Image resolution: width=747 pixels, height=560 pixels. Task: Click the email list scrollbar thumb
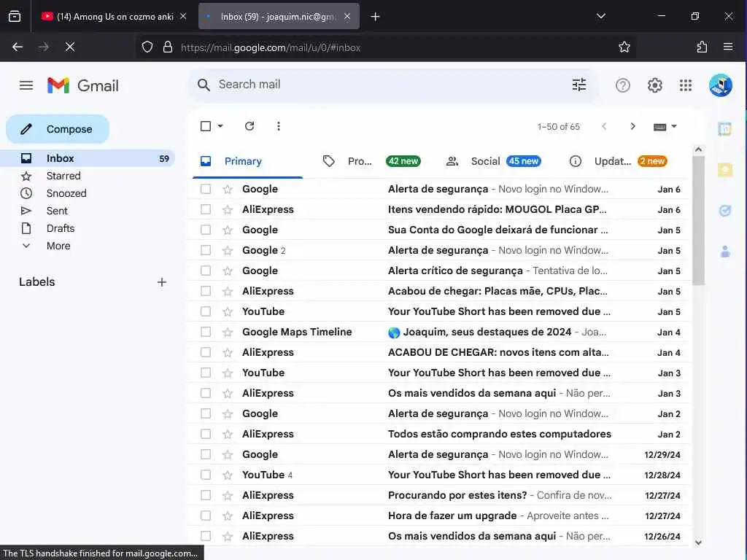point(698,220)
